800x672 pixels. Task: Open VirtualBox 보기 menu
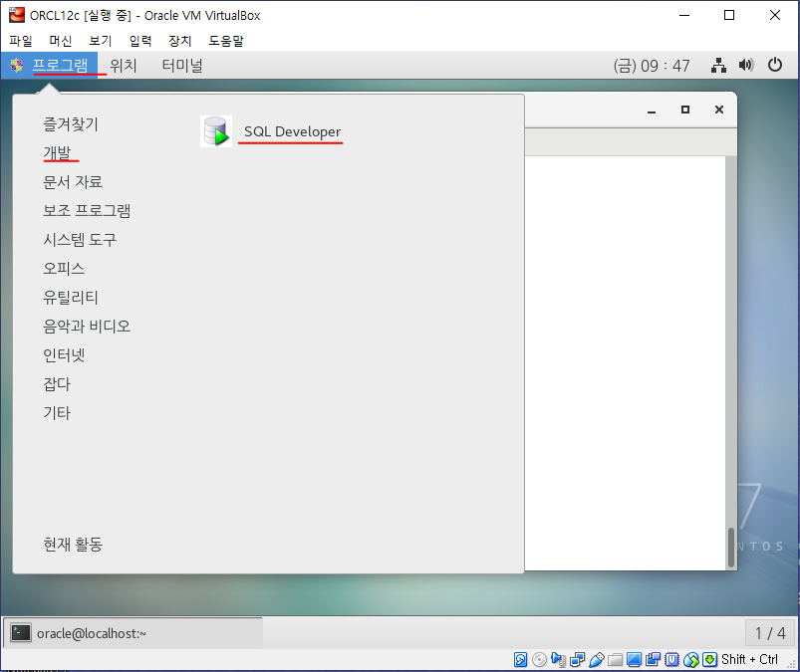[x=100, y=41]
